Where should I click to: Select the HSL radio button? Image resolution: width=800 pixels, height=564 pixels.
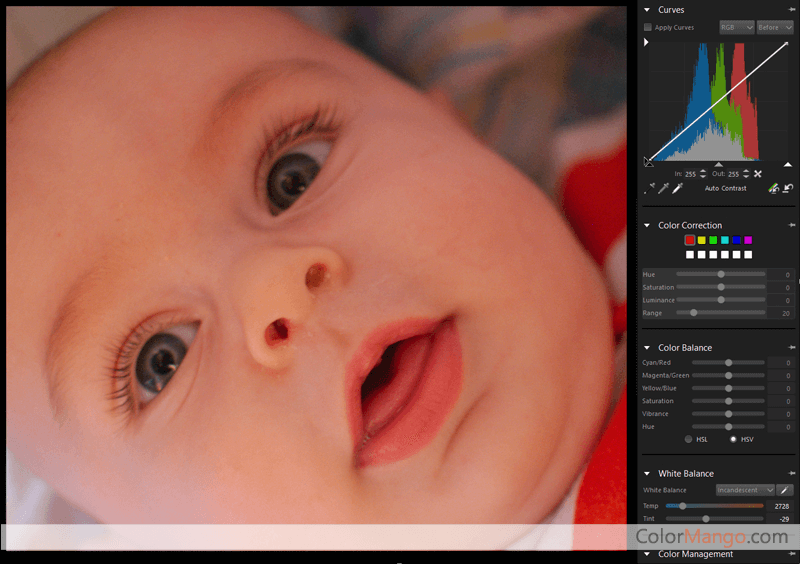[688, 439]
